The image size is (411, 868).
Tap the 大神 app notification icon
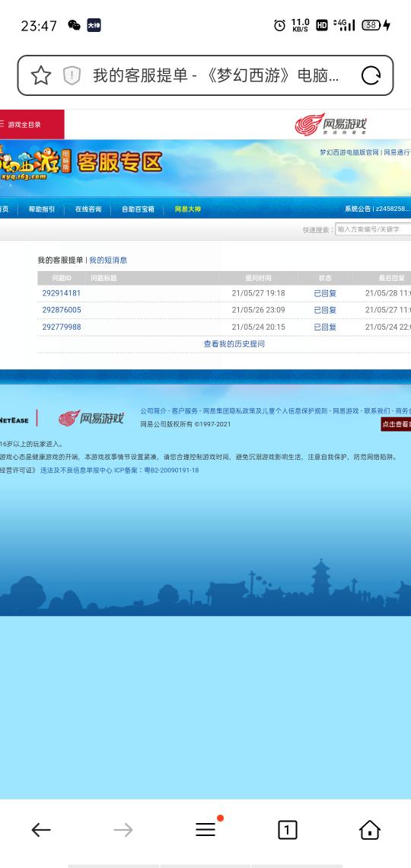(94, 25)
